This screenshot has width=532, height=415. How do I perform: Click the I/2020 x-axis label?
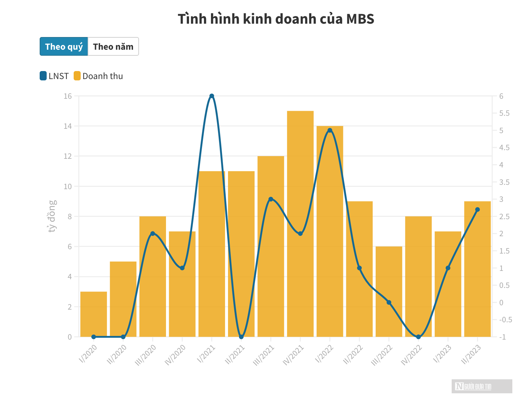88,354
